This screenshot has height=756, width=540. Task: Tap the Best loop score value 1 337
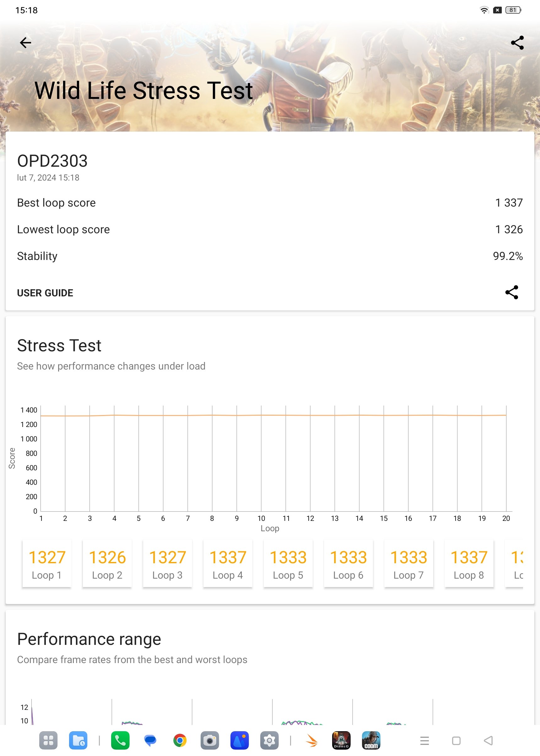coord(509,203)
